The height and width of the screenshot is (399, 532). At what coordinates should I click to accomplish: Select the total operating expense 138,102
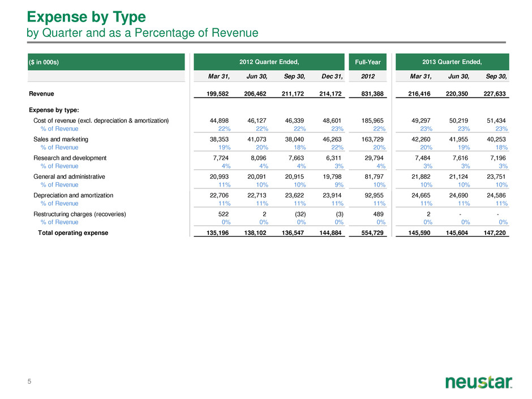pyautogui.click(x=255, y=233)
